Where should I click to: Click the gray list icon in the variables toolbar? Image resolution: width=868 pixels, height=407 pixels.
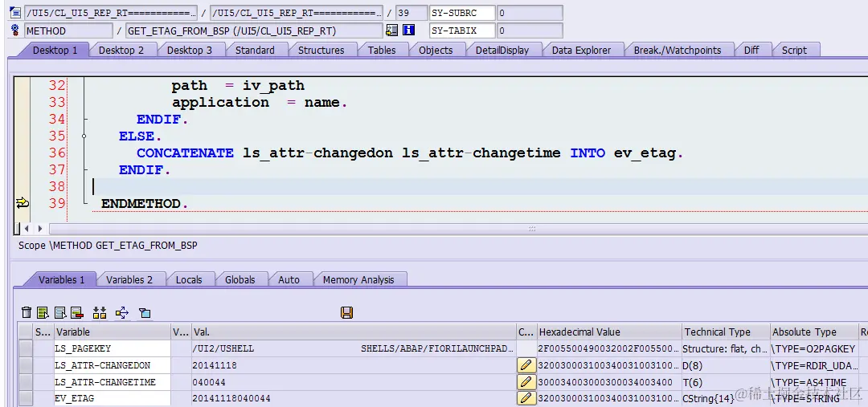coord(60,313)
